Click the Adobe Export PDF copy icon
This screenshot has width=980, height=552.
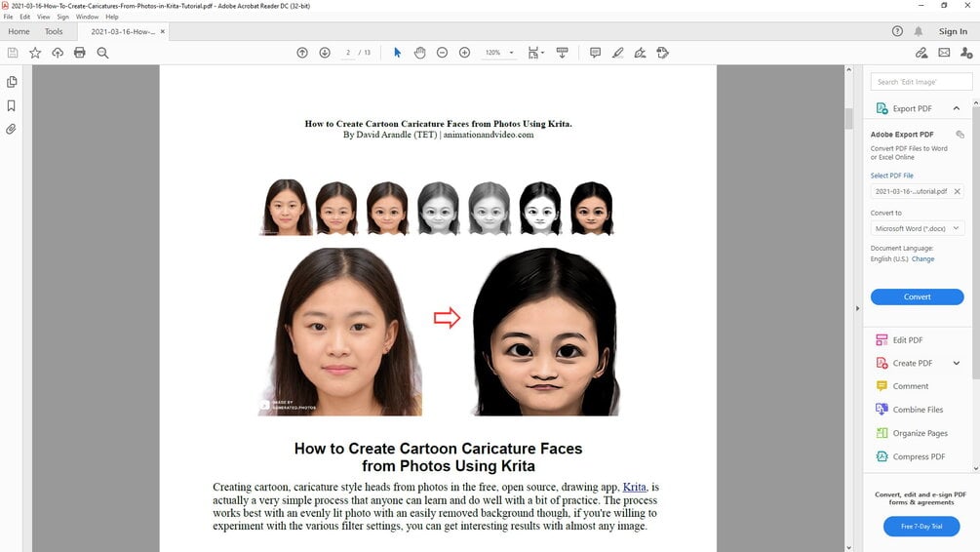pyautogui.click(x=960, y=135)
